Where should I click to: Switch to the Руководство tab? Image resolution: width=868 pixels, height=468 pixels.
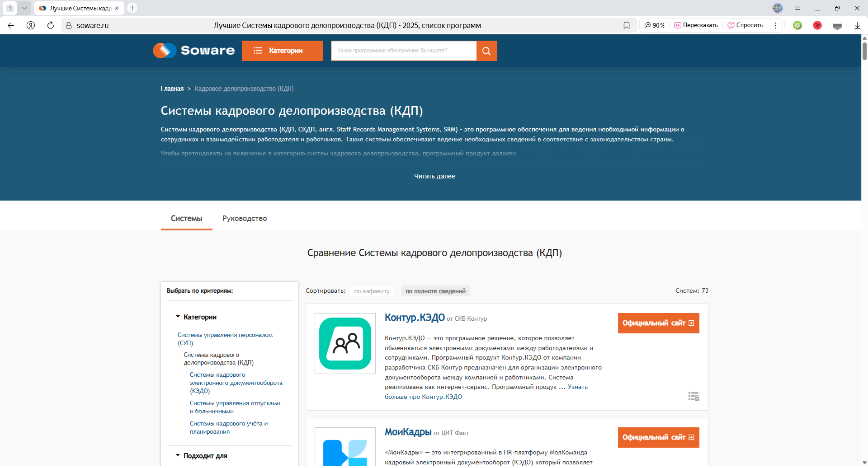[x=245, y=219]
